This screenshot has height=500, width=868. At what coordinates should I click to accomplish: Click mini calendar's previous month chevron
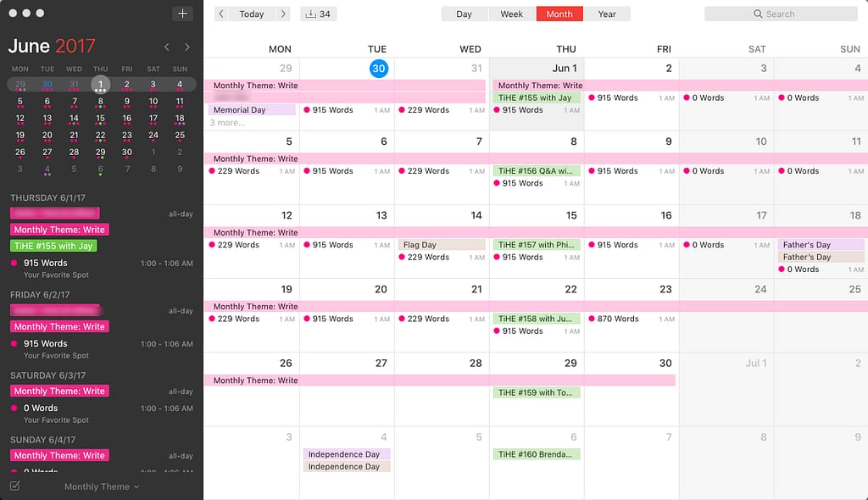167,47
